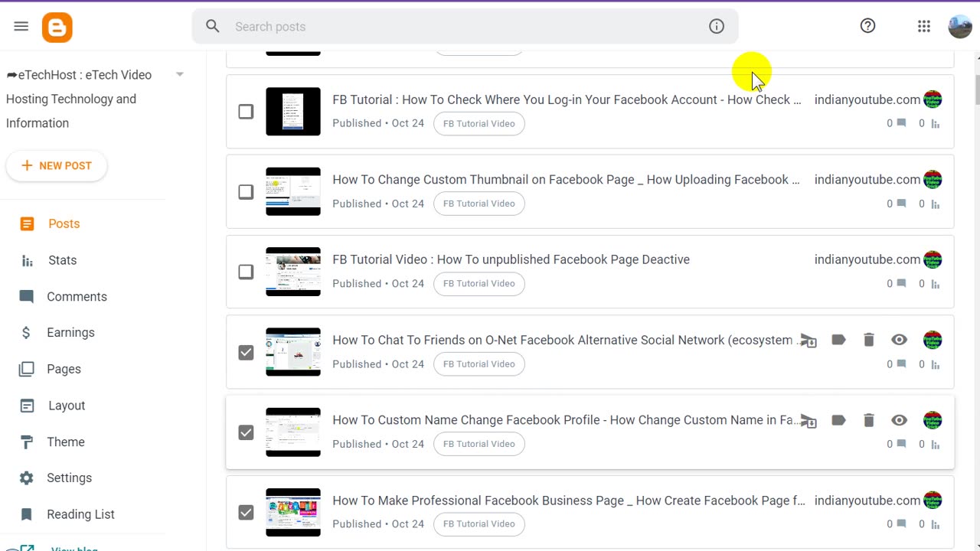Select checkbox for Change Custom Thumbnail post

[246, 192]
